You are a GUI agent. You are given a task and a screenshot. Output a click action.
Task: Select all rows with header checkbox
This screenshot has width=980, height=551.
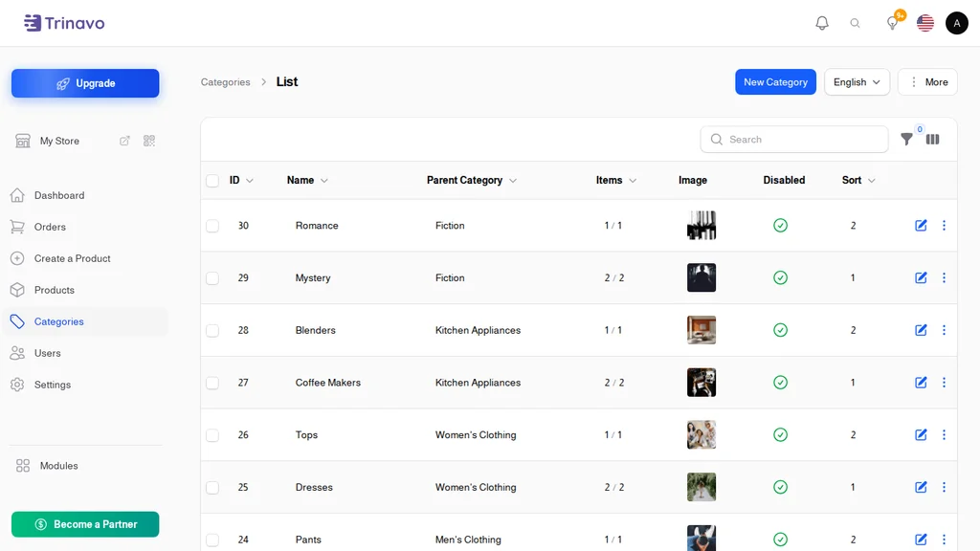[x=212, y=181]
